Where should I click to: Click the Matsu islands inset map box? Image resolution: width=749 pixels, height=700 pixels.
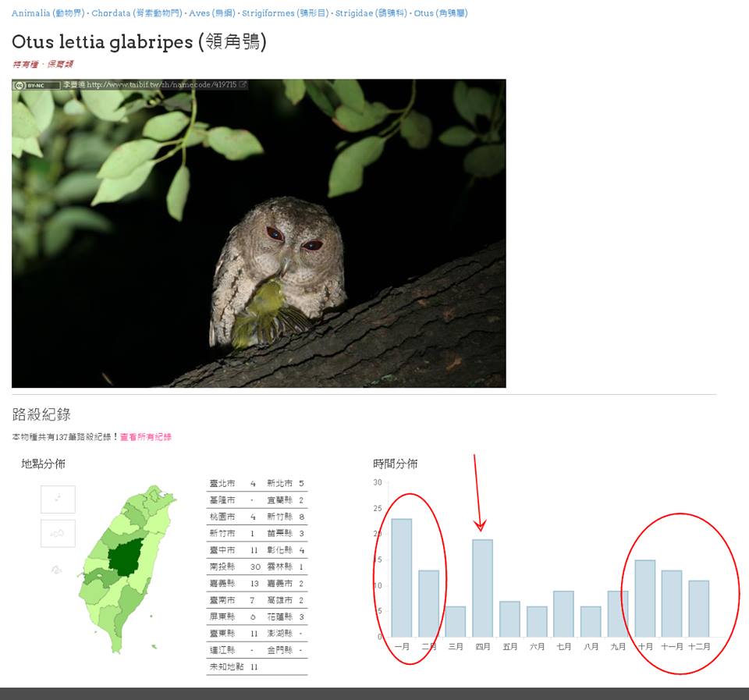[58, 499]
